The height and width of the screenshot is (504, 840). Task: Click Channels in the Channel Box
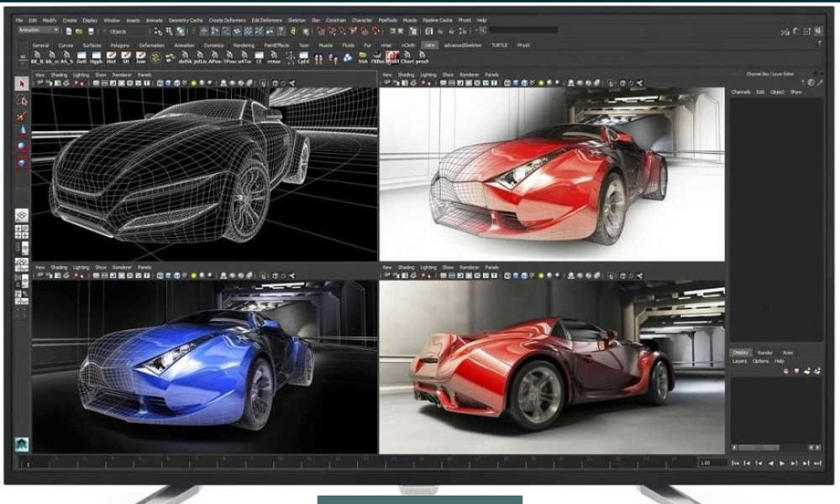click(x=741, y=92)
